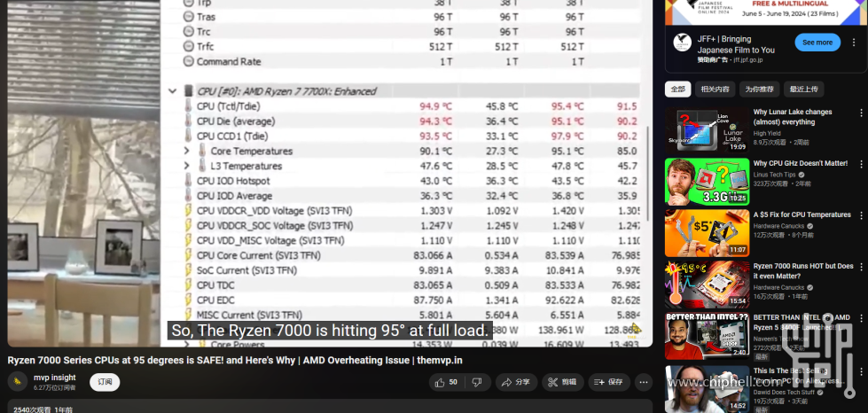Open menu for Why CPU GHz video
Viewport: 868px width, 413px height.
point(861,165)
